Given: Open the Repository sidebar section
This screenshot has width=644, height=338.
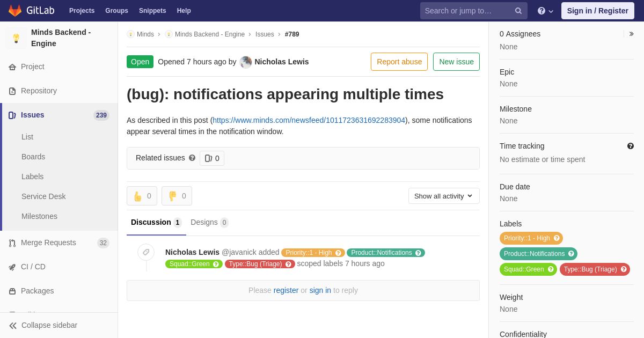Looking at the screenshot, I should click(59, 91).
